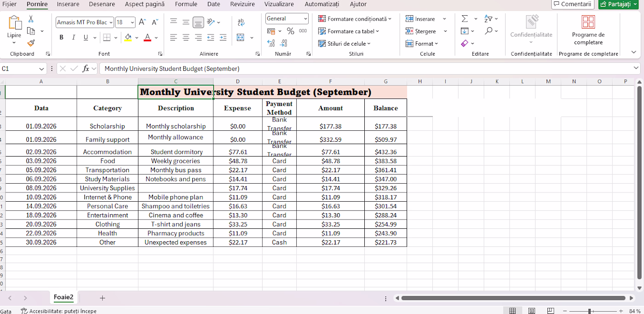Switch to the Vizualizare tab
644x314 pixels.
[279, 4]
